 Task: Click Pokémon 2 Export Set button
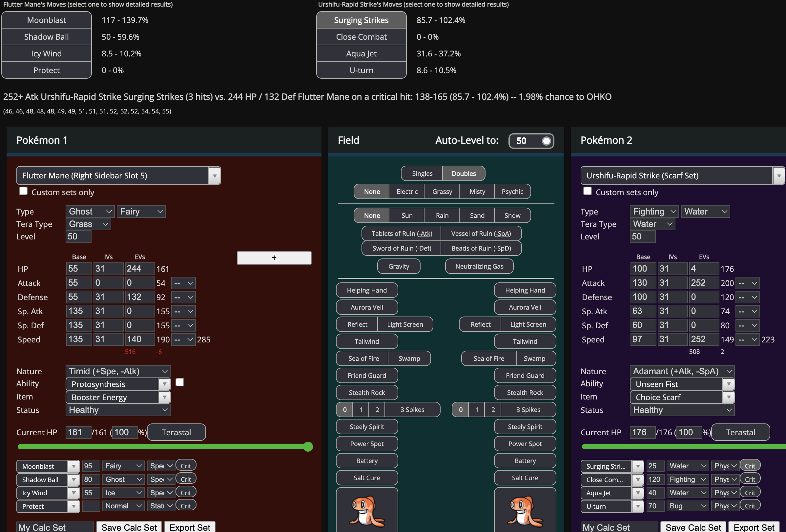tap(754, 527)
